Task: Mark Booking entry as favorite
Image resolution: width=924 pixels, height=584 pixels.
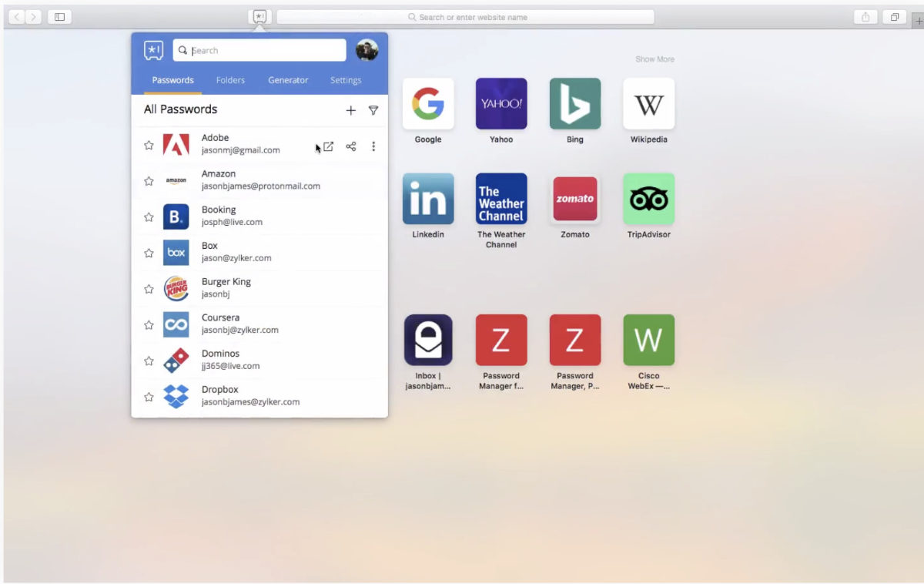Action: pos(149,217)
